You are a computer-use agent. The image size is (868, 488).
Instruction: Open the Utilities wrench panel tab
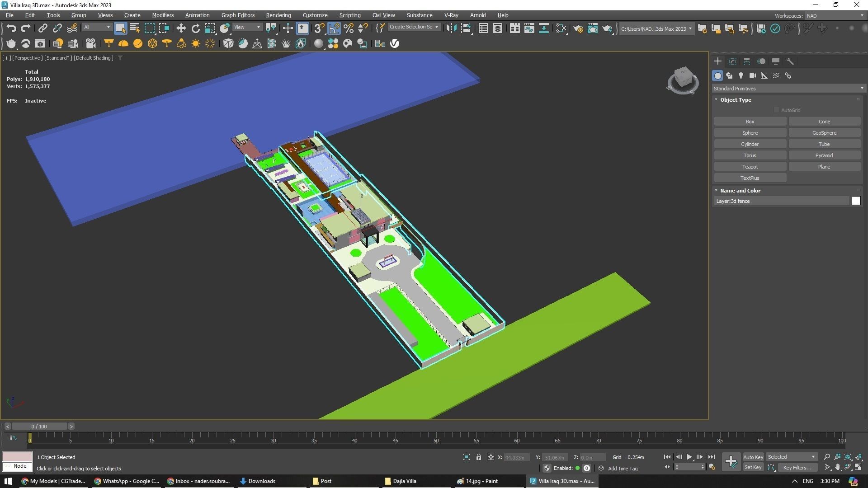coord(790,61)
